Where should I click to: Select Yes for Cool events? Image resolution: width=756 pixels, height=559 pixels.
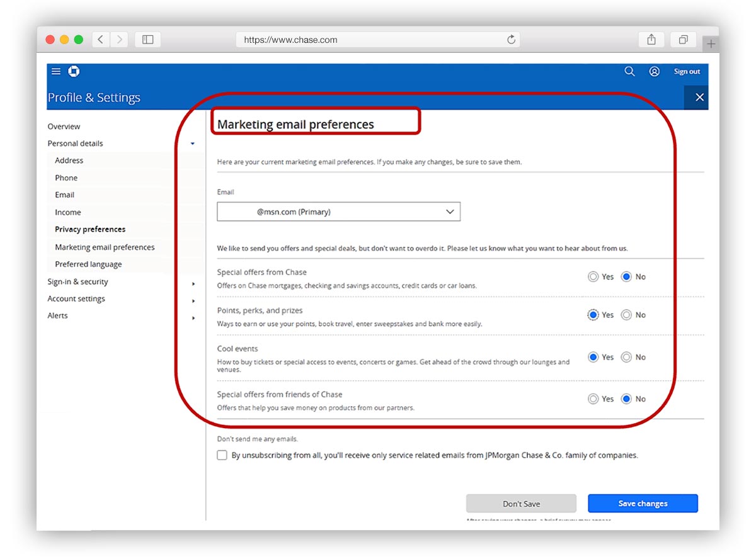tap(593, 357)
